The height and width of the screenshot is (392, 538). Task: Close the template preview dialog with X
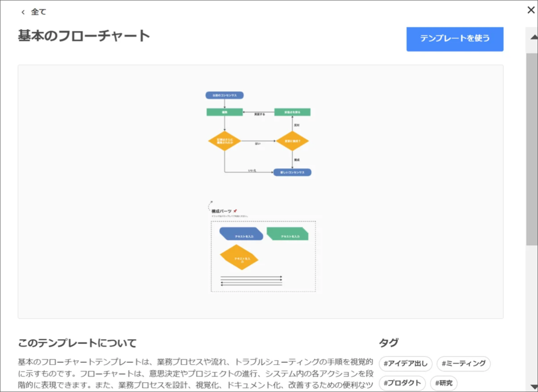click(x=531, y=10)
